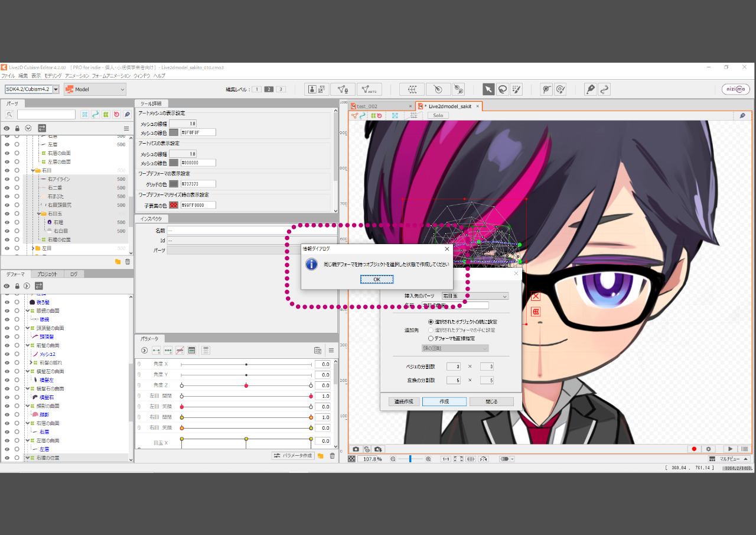This screenshot has height=535, width=756.
Task: Click the settings gear beside record button
Action: [x=708, y=449]
